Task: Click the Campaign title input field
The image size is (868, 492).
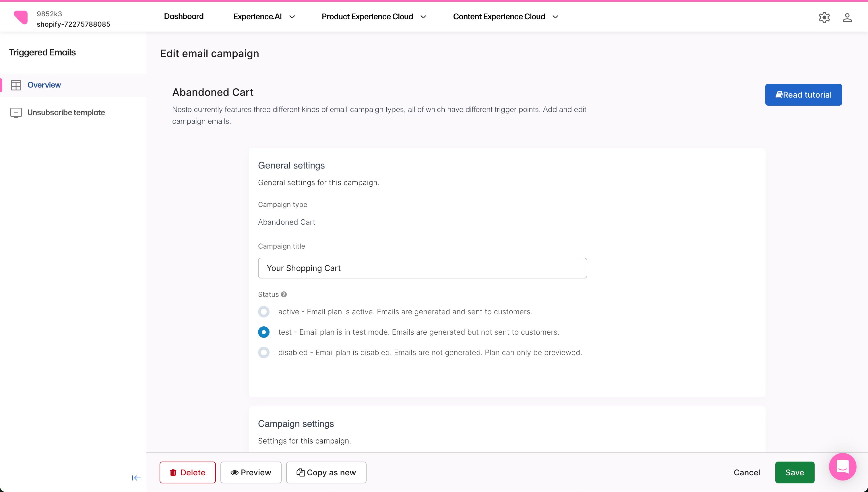Action: tap(422, 268)
